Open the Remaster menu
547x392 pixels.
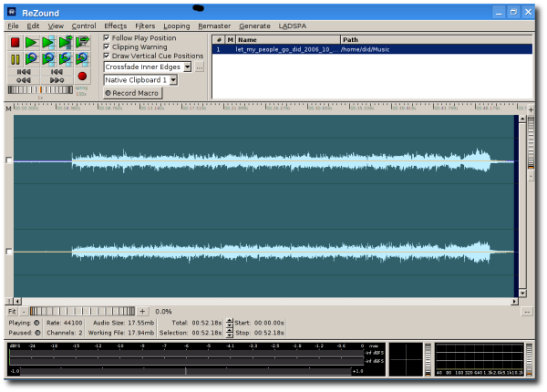(214, 26)
